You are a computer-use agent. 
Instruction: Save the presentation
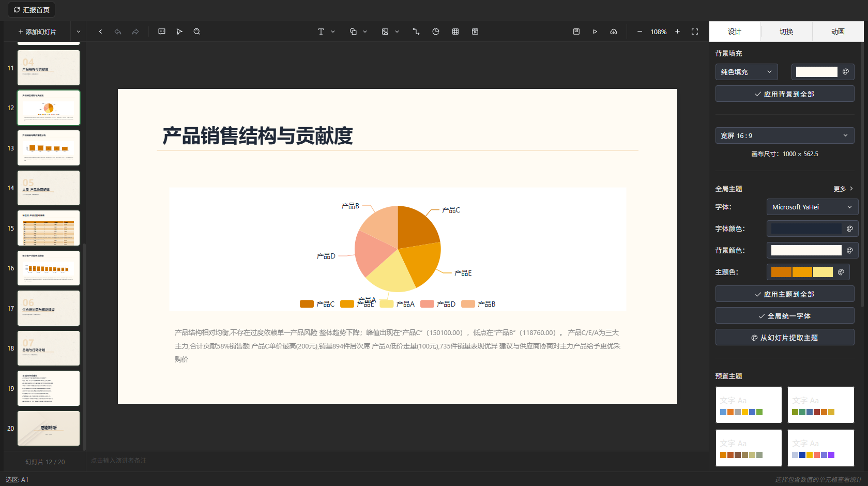576,32
